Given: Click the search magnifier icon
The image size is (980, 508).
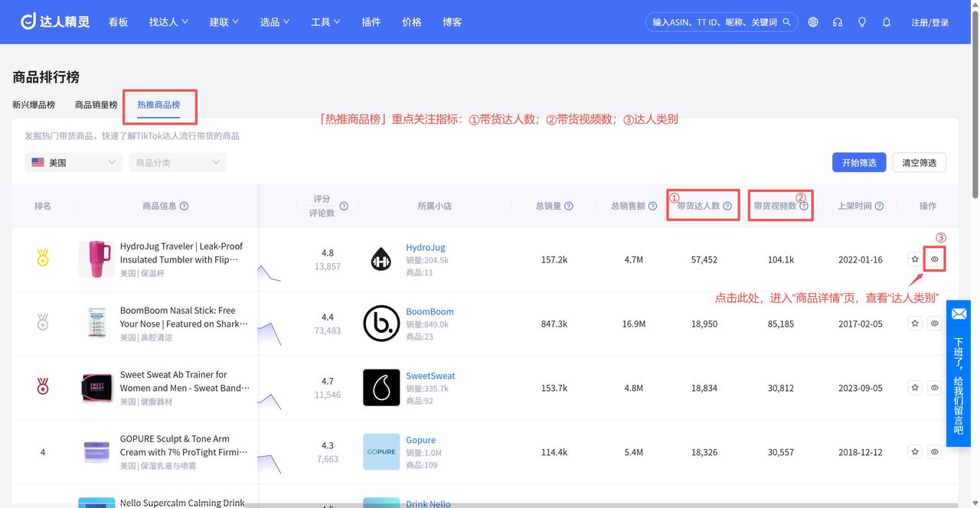Looking at the screenshot, I should [x=786, y=22].
